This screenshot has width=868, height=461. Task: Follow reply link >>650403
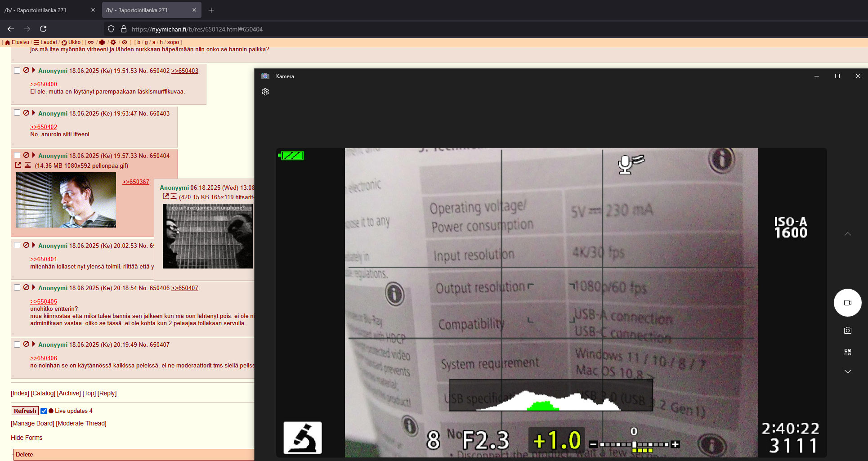[x=185, y=71]
